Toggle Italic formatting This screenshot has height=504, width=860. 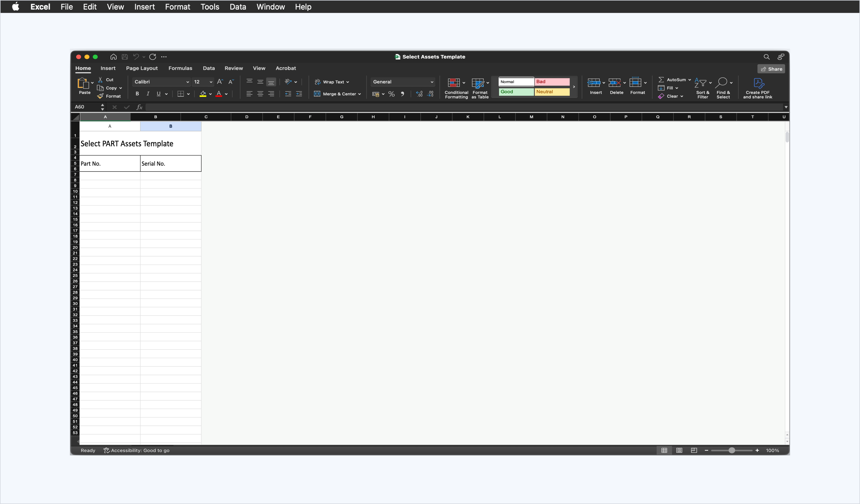coord(148,94)
